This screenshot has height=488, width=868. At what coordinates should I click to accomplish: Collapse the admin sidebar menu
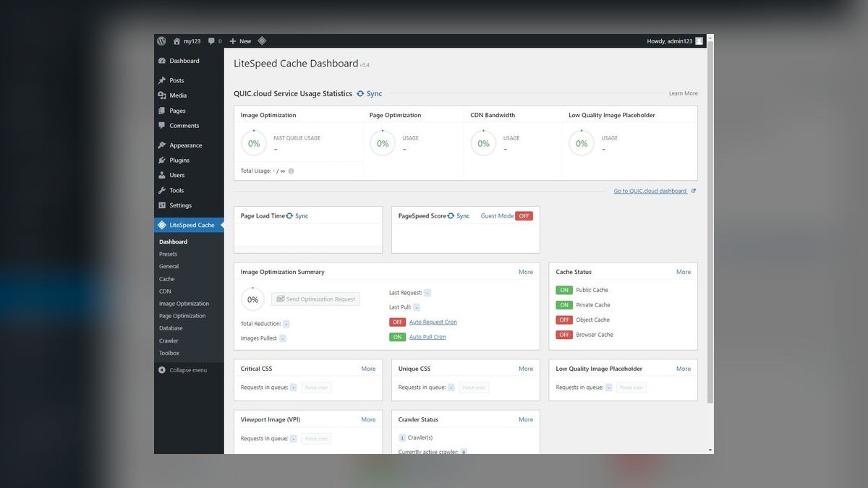[182, 370]
